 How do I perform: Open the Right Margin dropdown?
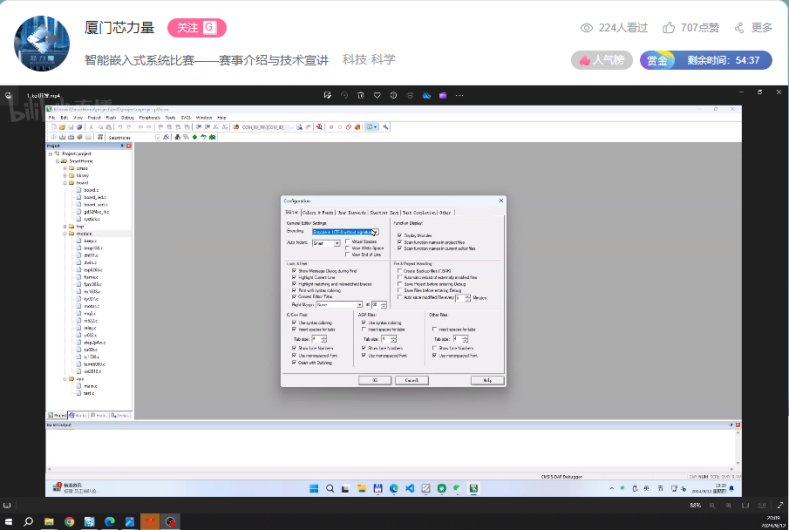pyautogui.click(x=360, y=305)
